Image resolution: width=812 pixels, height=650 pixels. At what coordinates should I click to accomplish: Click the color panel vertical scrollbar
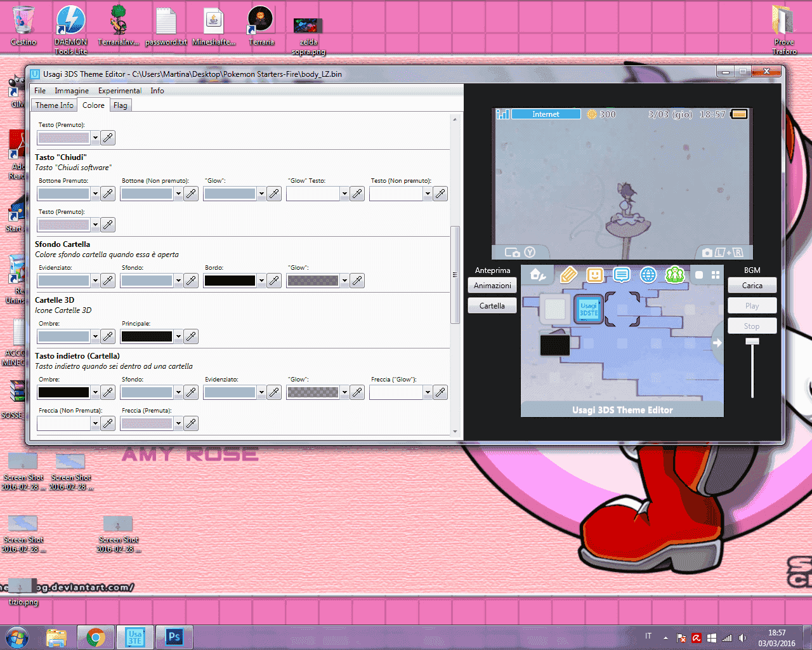pos(454,275)
